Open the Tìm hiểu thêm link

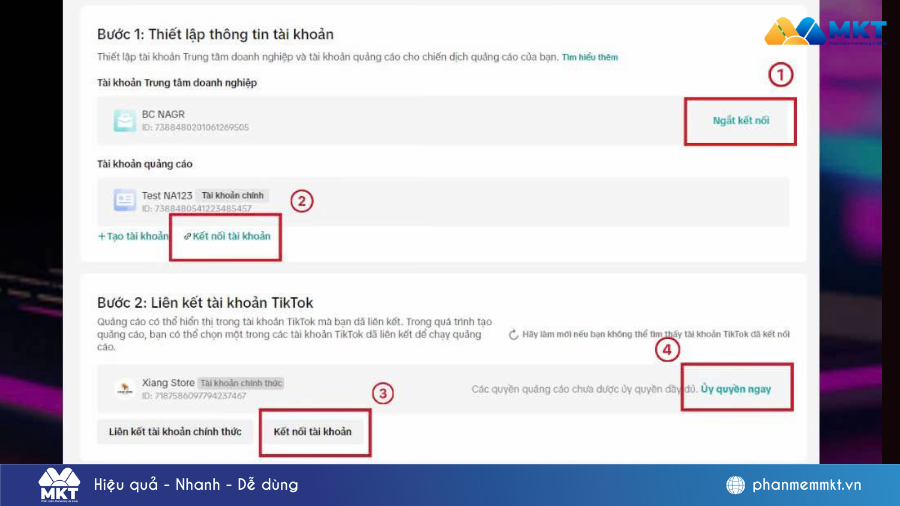tap(589, 57)
